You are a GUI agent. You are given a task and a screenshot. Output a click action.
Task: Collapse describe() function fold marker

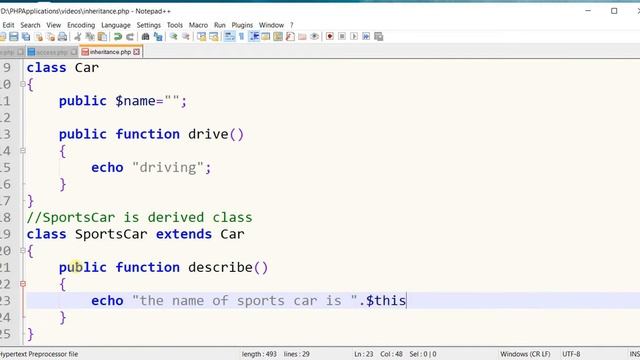pyautogui.click(x=23, y=284)
